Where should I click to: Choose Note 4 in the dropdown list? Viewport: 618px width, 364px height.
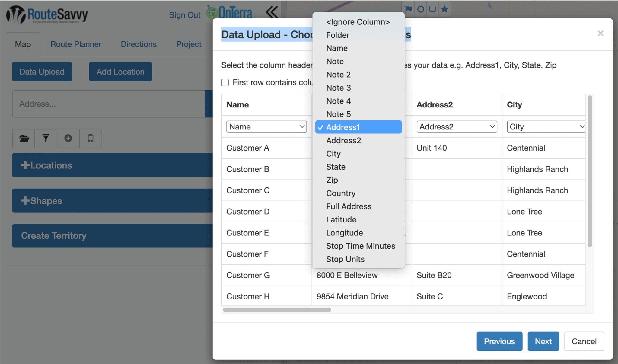click(x=358, y=101)
